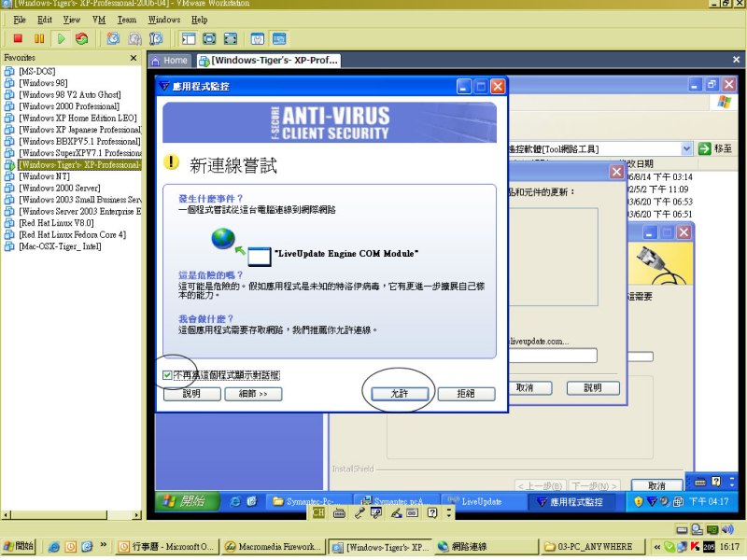
Task: Select [MS-DOS] in Favorites
Action: click(37, 72)
